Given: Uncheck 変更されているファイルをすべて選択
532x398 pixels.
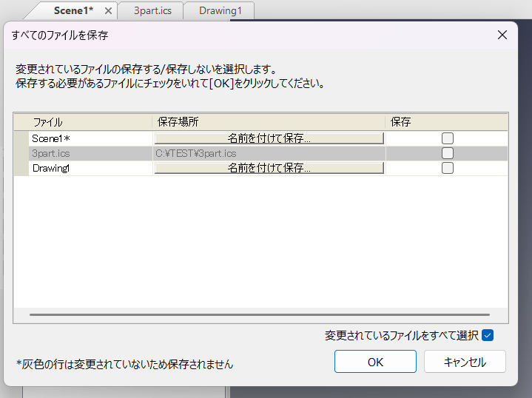Looking at the screenshot, I should point(487,335).
